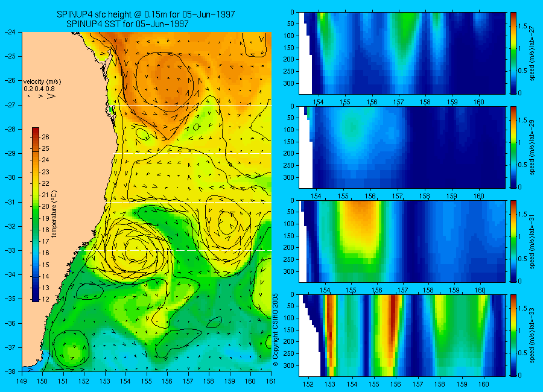The height and width of the screenshot is (392, 543).
Task: Click the '158' longitude label under lat=-31 plot
Action: click(428, 290)
